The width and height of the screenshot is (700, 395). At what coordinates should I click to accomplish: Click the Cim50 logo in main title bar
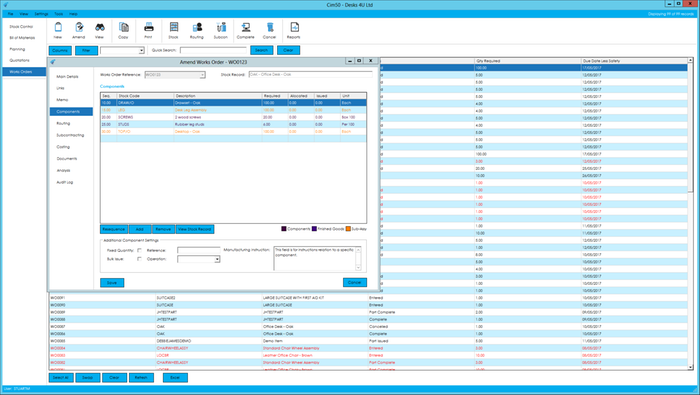(5, 5)
